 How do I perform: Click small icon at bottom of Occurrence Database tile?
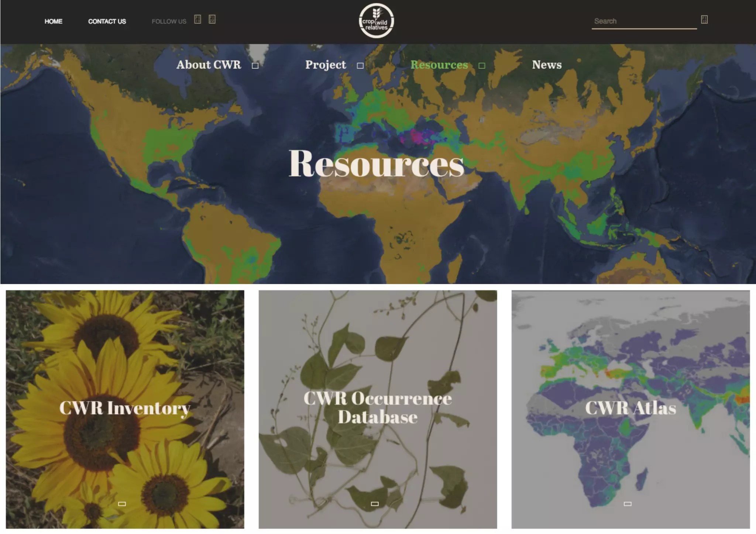375,504
